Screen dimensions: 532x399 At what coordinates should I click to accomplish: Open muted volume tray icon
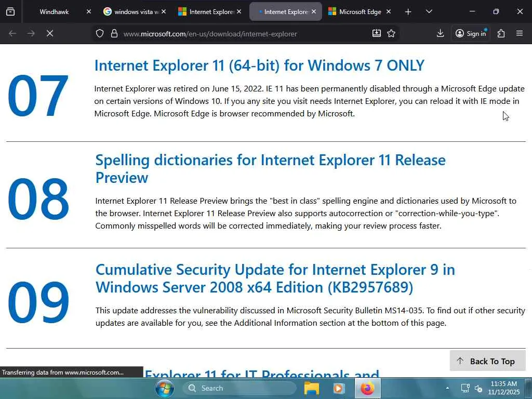[x=478, y=388]
